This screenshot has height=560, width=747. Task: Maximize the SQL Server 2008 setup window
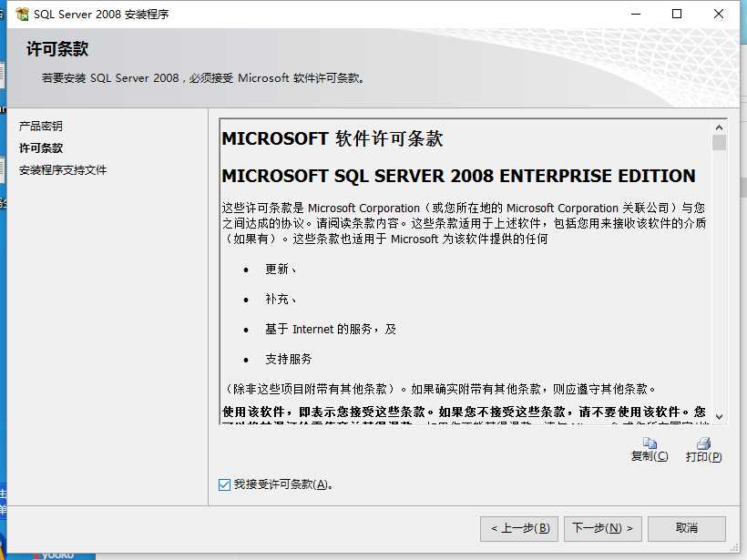[x=677, y=14]
